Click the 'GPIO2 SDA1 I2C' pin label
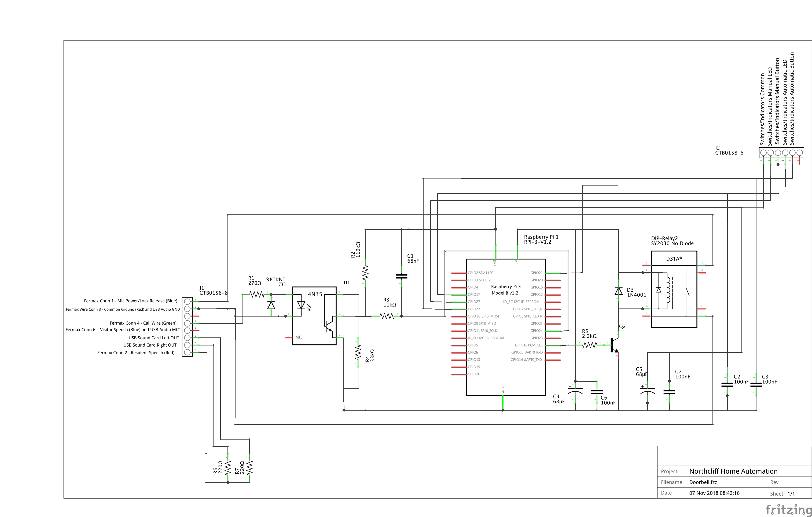Screen dimensions: 812x517 (480, 273)
